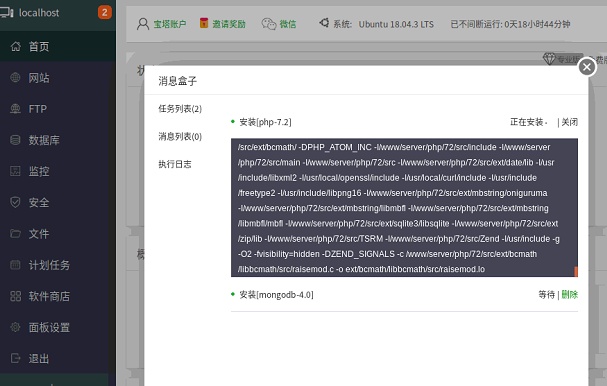The image size is (607, 386).
Task: Click inside the php-7.2 install log output
Action: (x=404, y=208)
